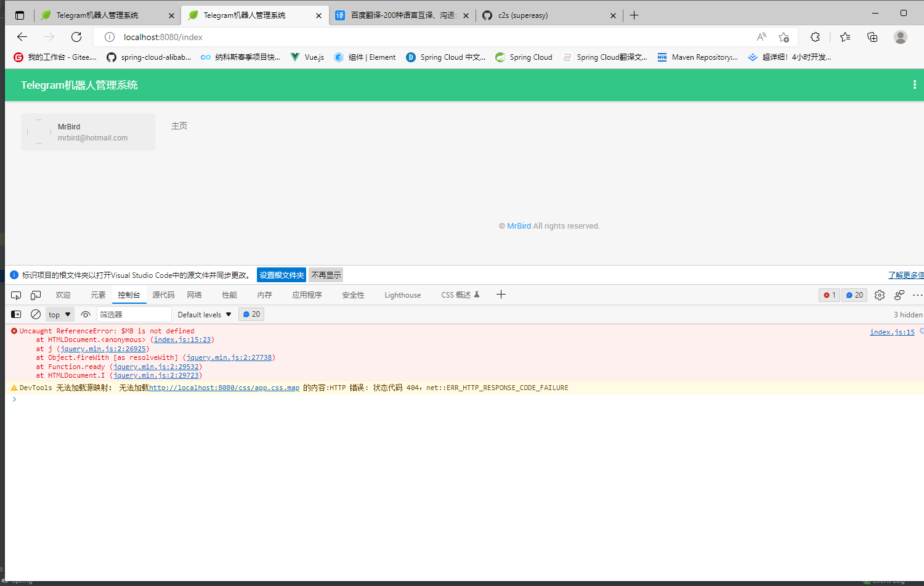Open the CSS 概述 tab

460,295
